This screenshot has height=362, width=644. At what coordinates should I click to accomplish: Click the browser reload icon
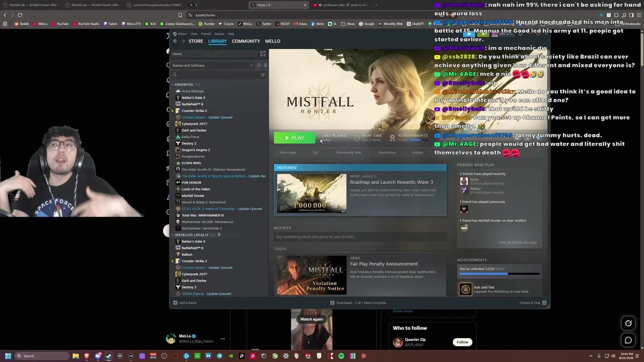[20, 15]
